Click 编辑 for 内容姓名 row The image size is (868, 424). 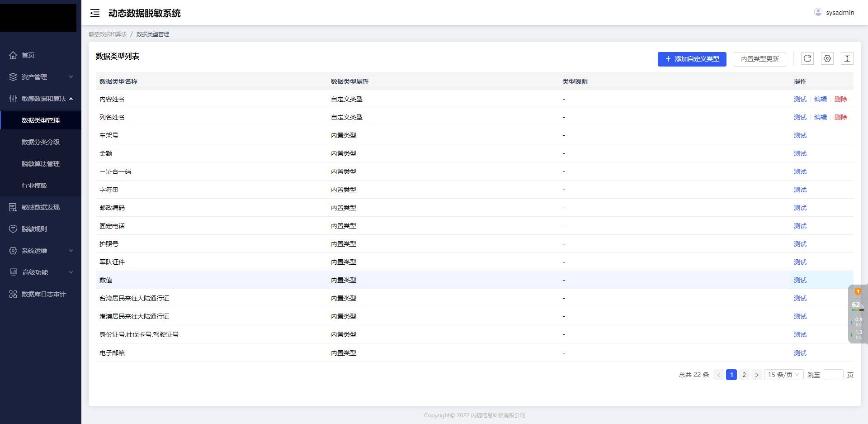[821, 99]
